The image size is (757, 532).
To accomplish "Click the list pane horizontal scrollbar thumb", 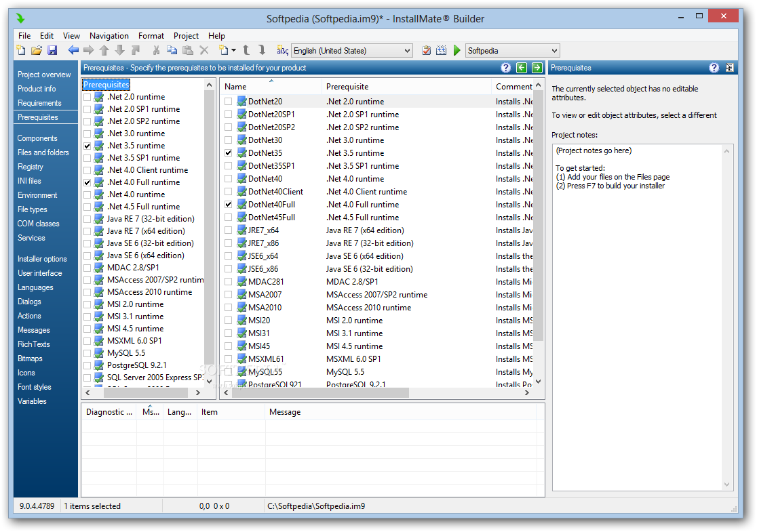I will (x=321, y=393).
